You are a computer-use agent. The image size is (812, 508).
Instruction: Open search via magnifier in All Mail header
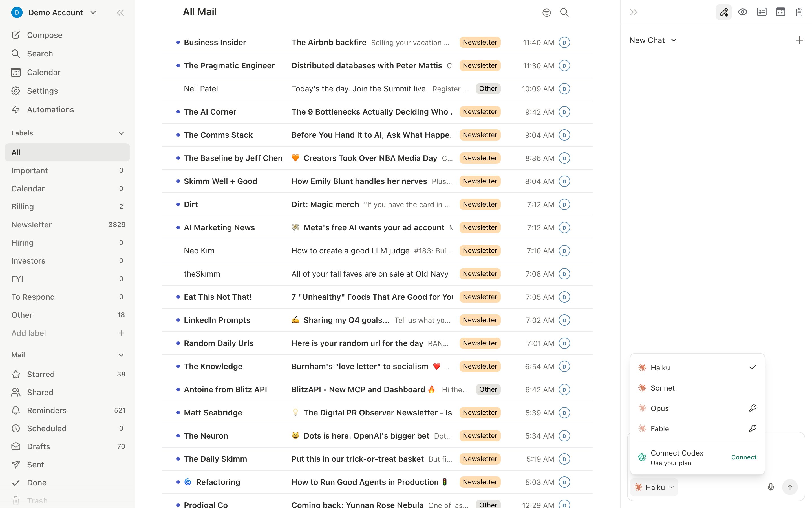tap(564, 12)
